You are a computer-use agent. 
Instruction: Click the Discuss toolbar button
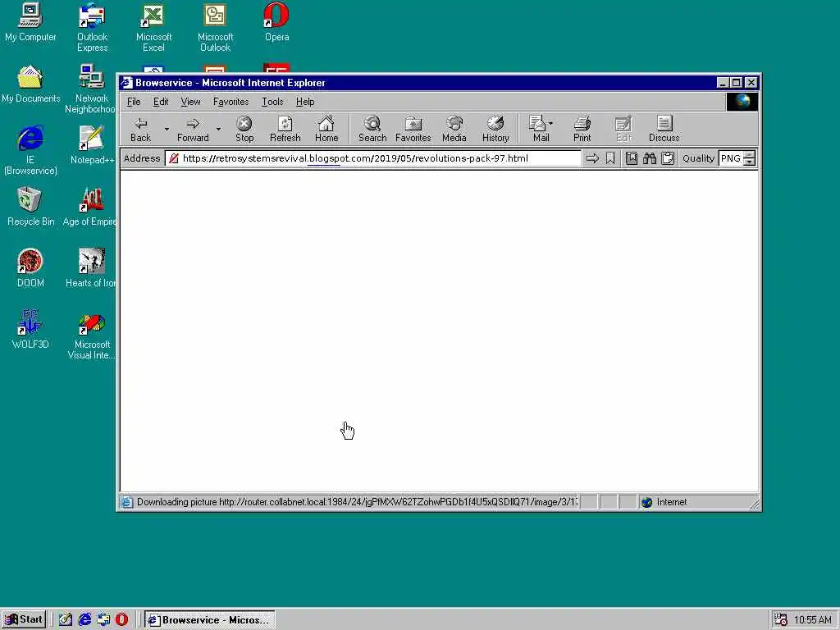[x=664, y=130]
